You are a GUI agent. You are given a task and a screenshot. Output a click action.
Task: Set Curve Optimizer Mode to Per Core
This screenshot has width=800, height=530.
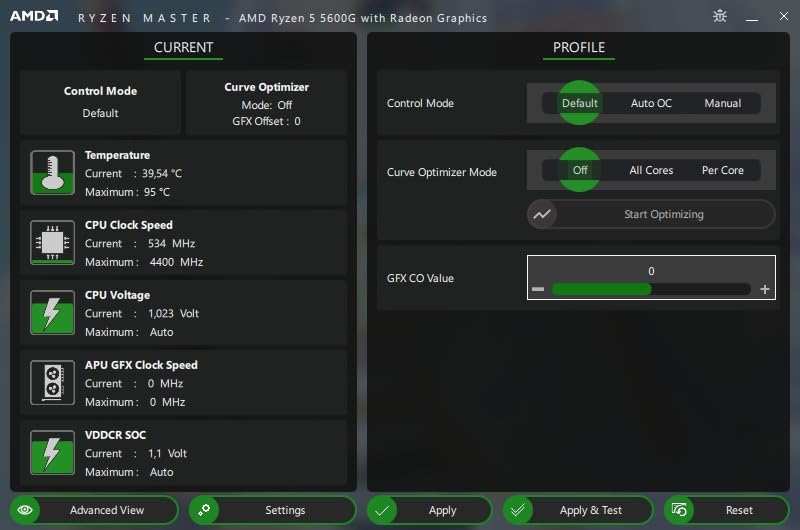[x=722, y=170]
